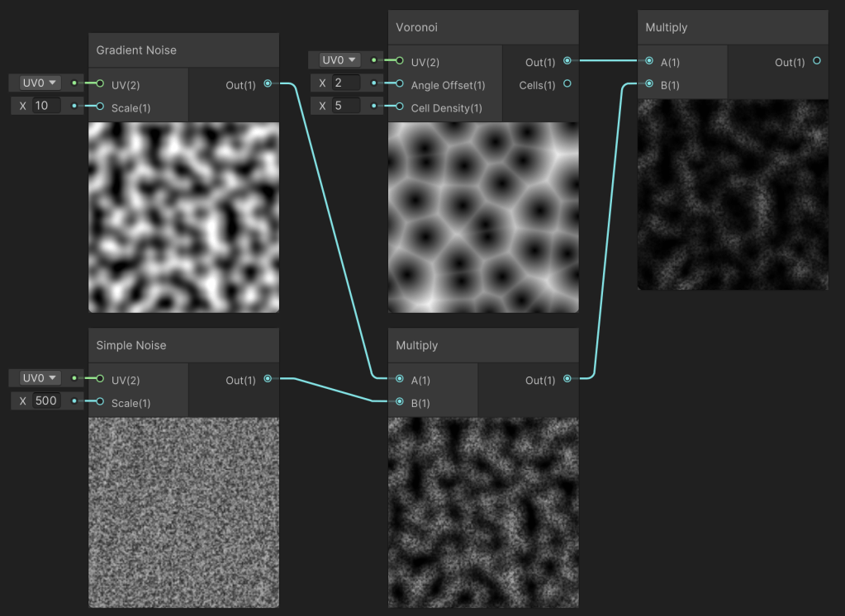This screenshot has width=845, height=616.
Task: Click Voronoi Cells(1) output port
Action: click(x=567, y=83)
